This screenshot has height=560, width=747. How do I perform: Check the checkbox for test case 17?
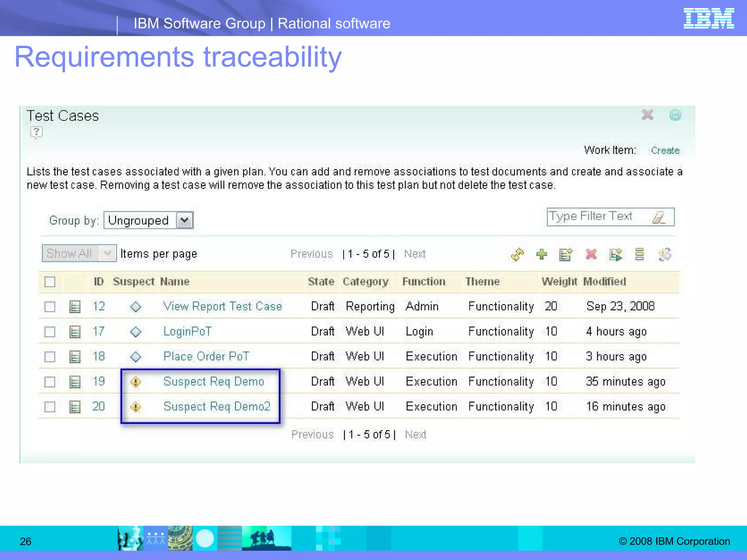[x=50, y=332]
